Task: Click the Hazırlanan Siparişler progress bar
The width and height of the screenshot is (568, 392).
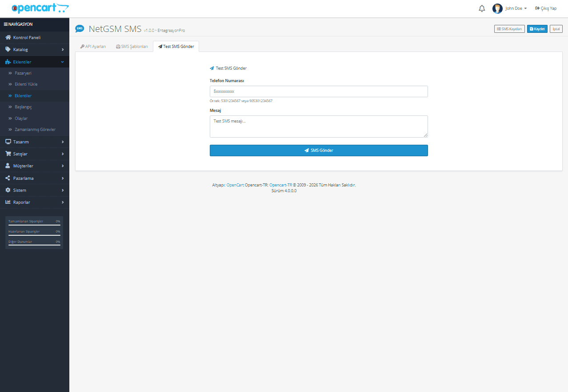Action: coord(34,235)
